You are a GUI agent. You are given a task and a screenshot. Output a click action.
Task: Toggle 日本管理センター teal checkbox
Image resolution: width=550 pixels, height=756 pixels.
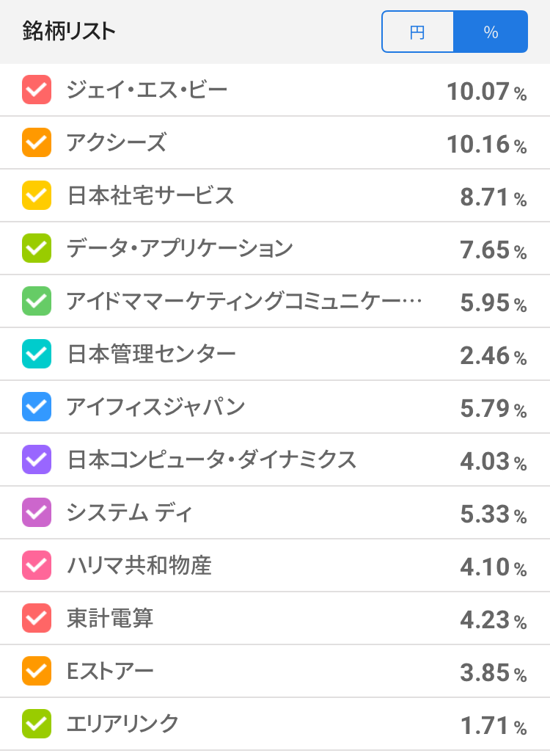[37, 354]
